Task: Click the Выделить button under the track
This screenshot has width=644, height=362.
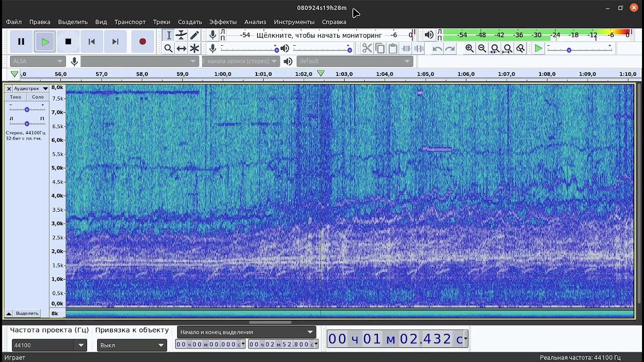Action: (x=27, y=313)
